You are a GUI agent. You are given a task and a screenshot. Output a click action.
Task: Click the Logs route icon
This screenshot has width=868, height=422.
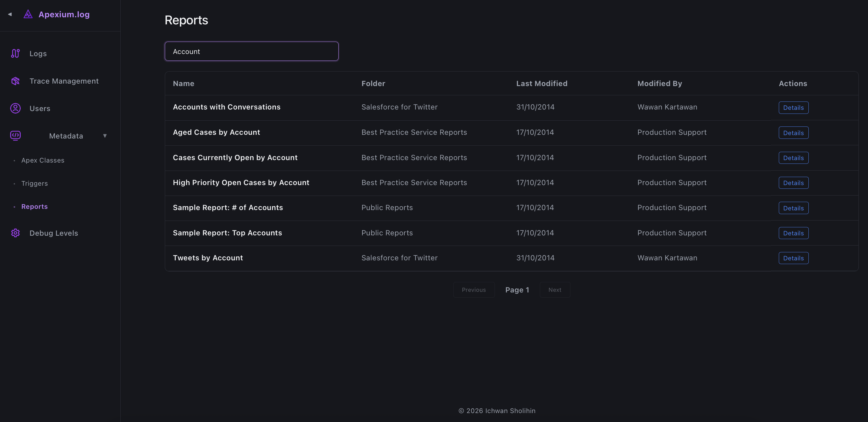pyautogui.click(x=15, y=53)
